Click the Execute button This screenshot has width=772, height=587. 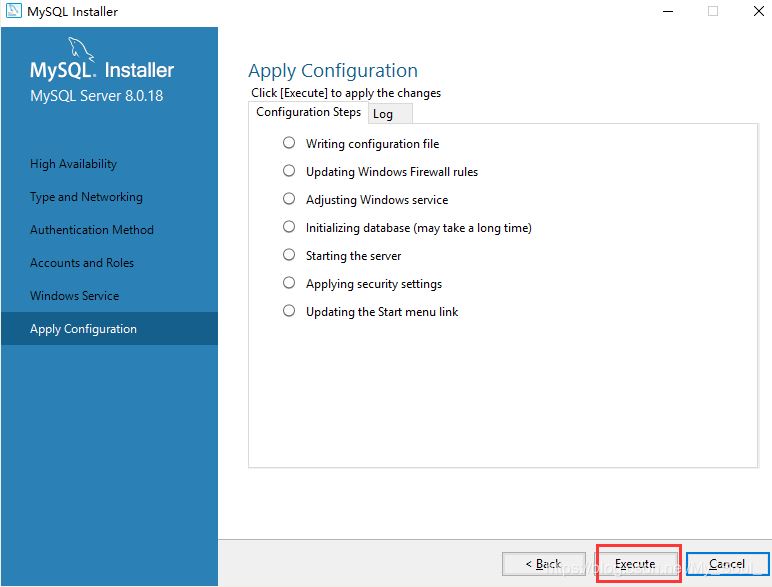tap(635, 564)
